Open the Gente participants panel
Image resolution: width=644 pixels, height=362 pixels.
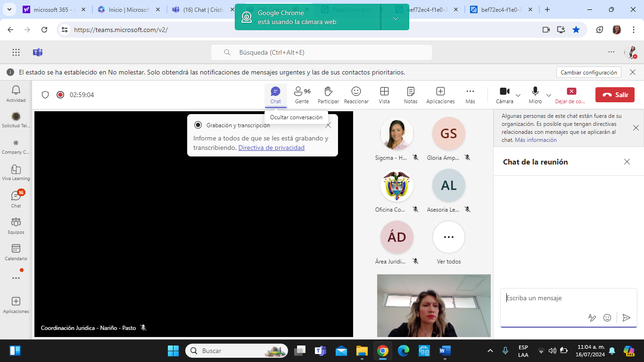pos(302,95)
